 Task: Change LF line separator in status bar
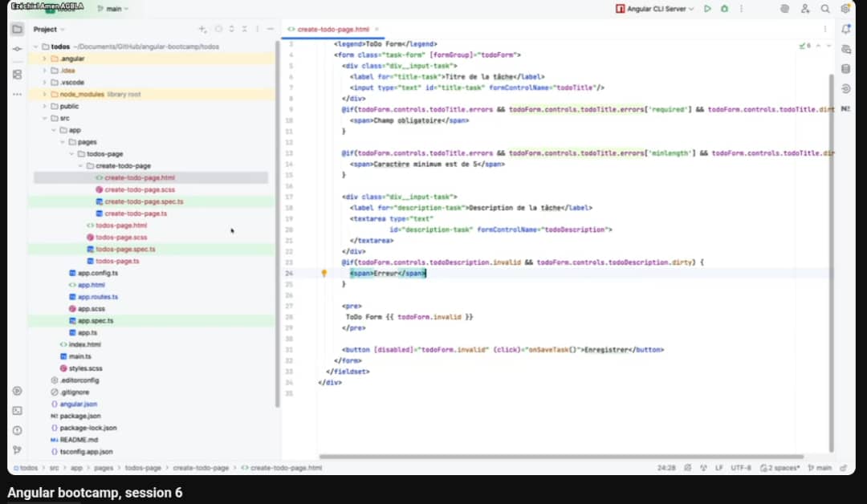point(718,468)
